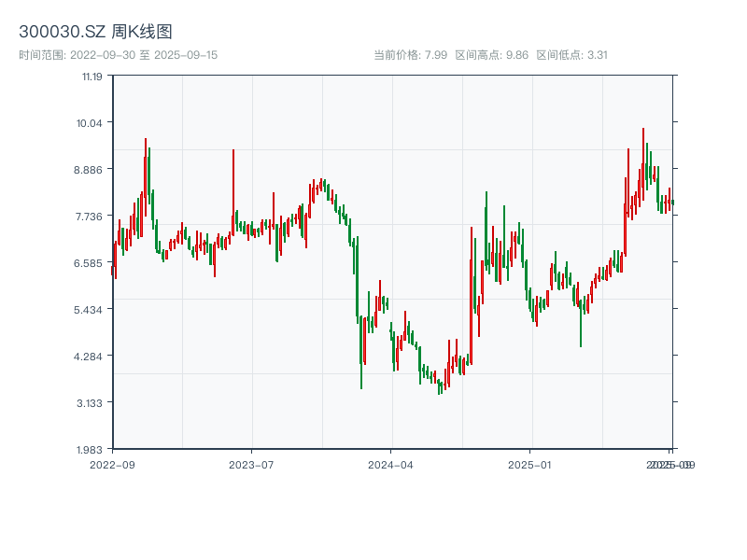Click the y-axis value 10.04
Screen dimensions: 747x560
[x=89, y=123]
